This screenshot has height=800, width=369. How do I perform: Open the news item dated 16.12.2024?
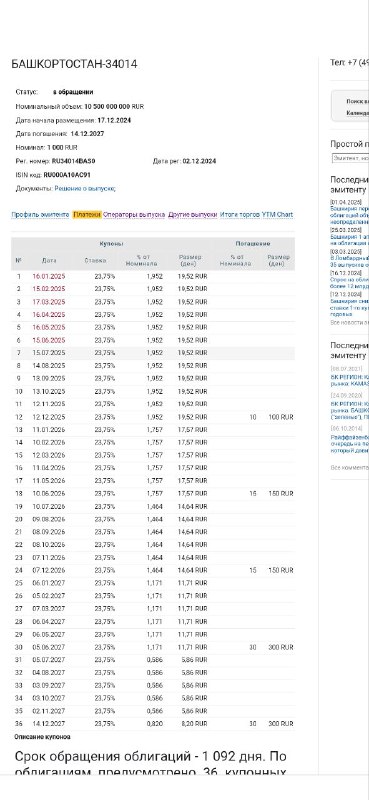(x=350, y=283)
